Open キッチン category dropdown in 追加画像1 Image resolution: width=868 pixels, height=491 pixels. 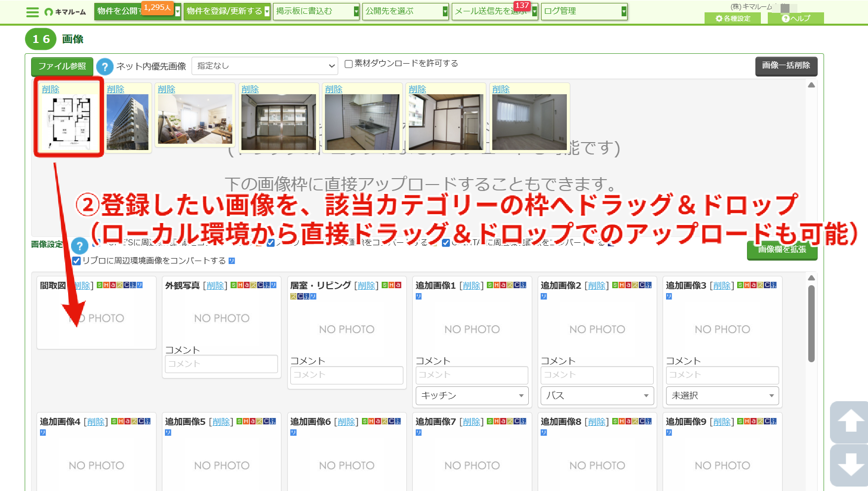(472, 396)
